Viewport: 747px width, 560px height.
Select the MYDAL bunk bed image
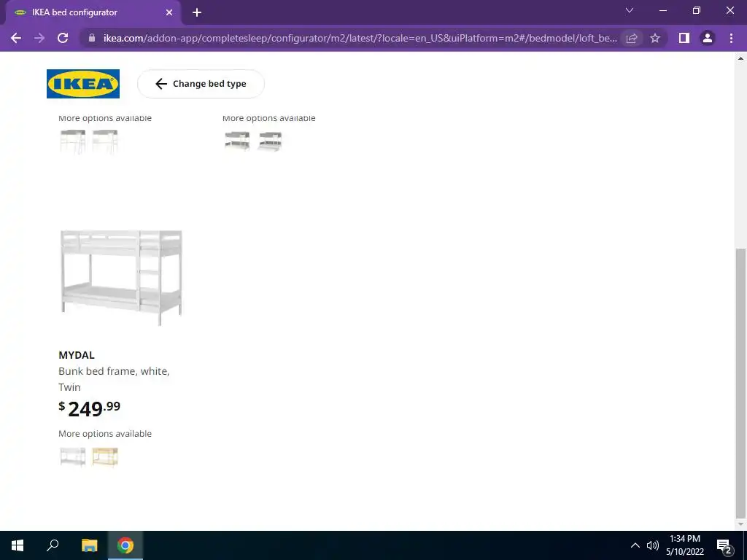click(121, 278)
